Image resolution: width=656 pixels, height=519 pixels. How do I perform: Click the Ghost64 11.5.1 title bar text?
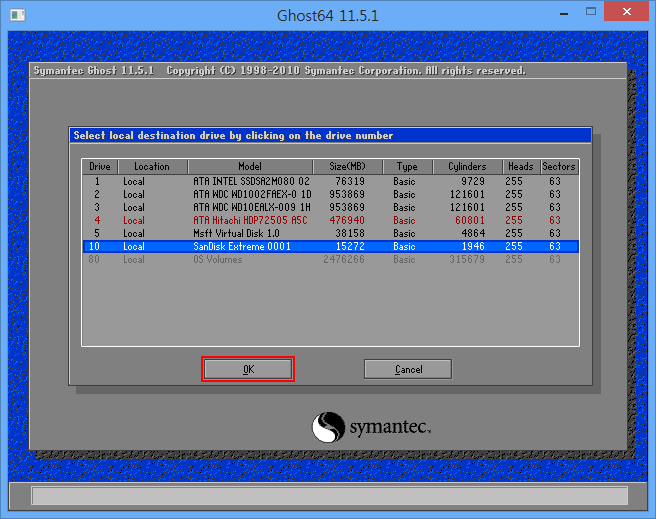(x=328, y=15)
